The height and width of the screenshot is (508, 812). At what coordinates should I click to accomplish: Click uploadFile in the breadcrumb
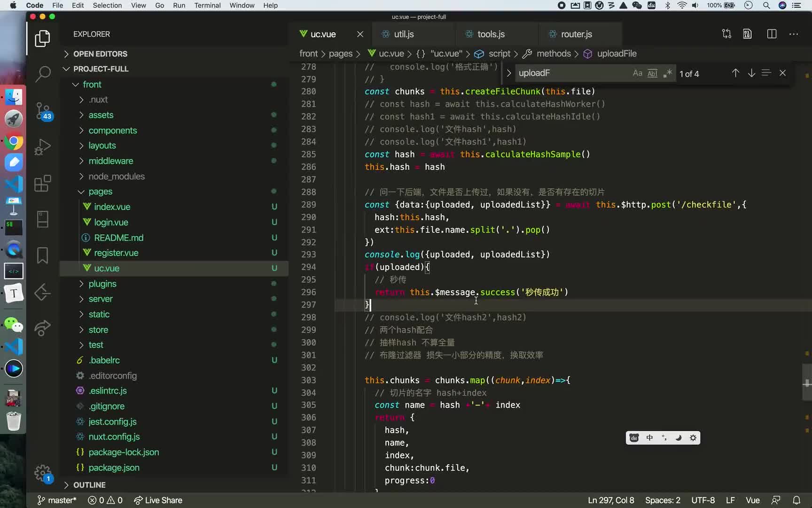(617, 54)
